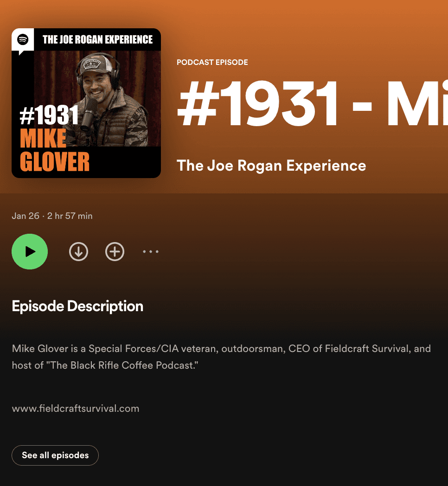Click the See all episodes button
Viewport: 448px width, 486px height.
pos(55,455)
